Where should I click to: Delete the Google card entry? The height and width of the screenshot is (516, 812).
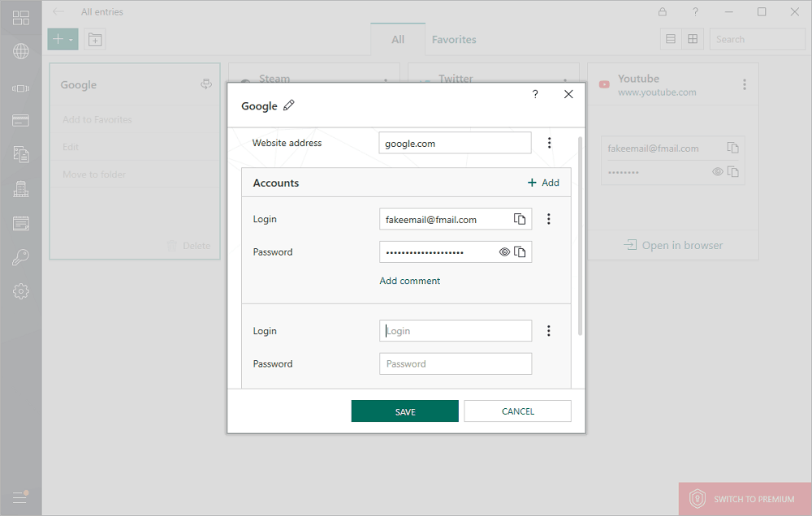pos(189,246)
